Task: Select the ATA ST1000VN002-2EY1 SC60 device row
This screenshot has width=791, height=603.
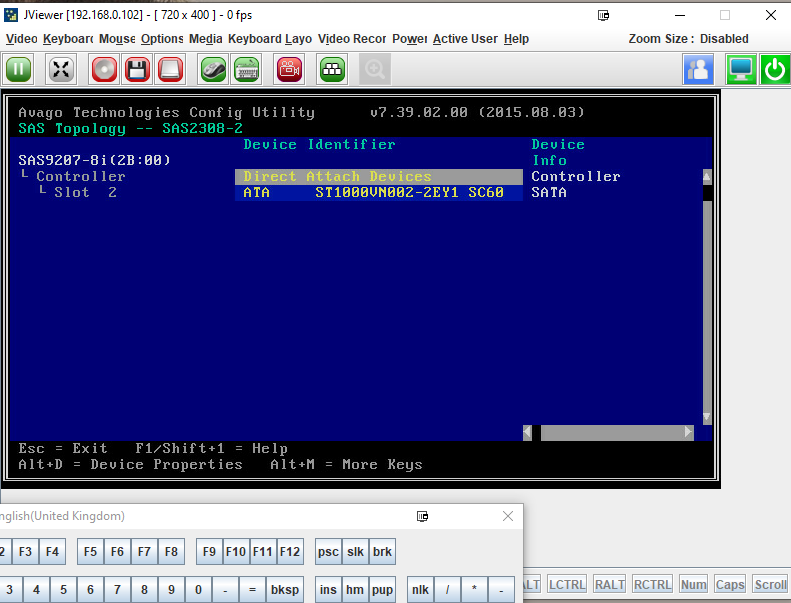Action: point(379,192)
